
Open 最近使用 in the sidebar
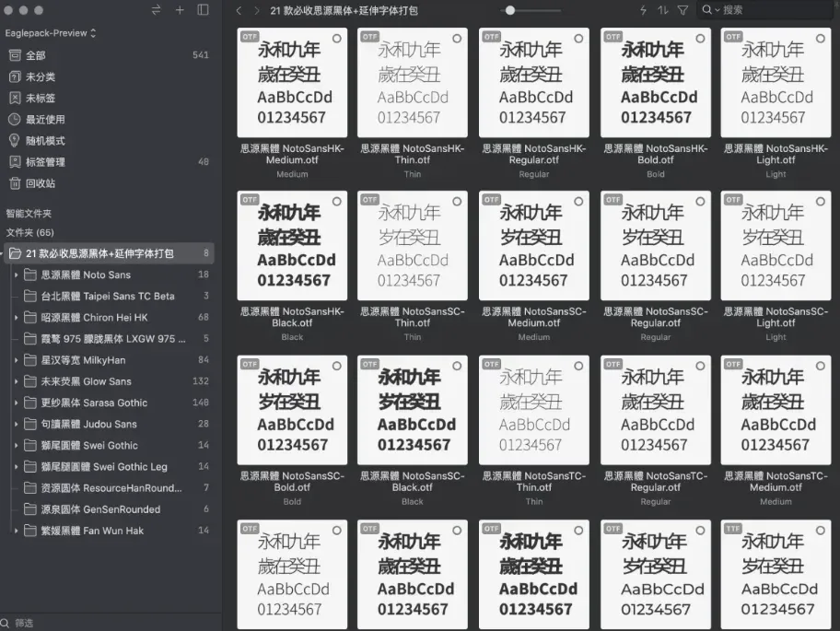coord(109,120)
